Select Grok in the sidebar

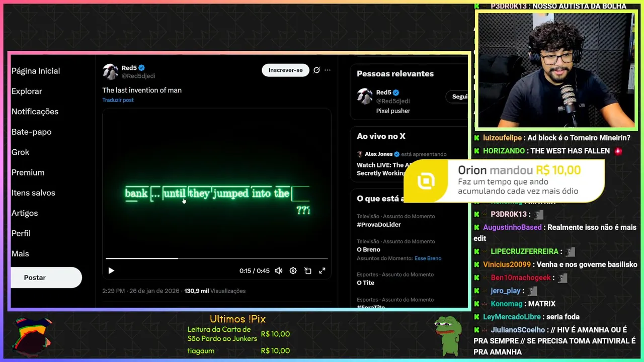pos(20,152)
